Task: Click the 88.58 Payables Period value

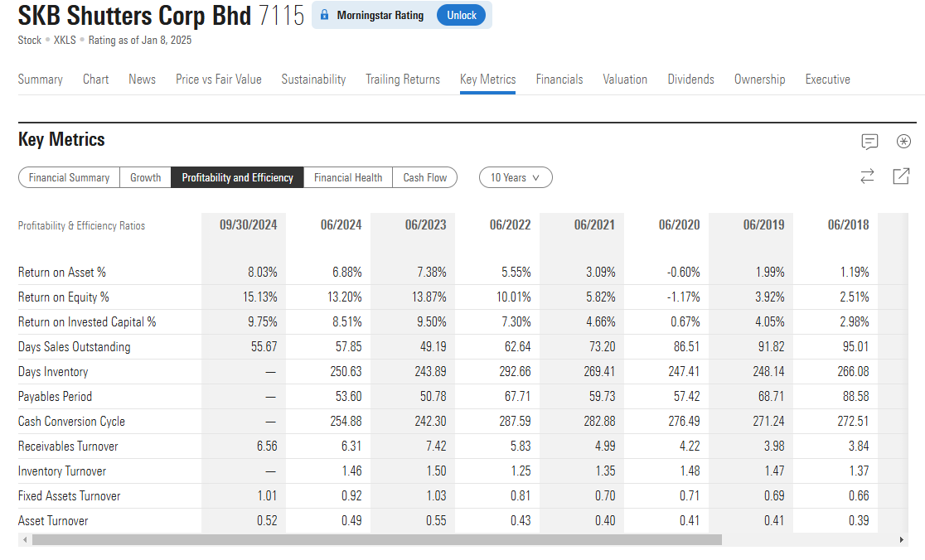Action: 856,397
